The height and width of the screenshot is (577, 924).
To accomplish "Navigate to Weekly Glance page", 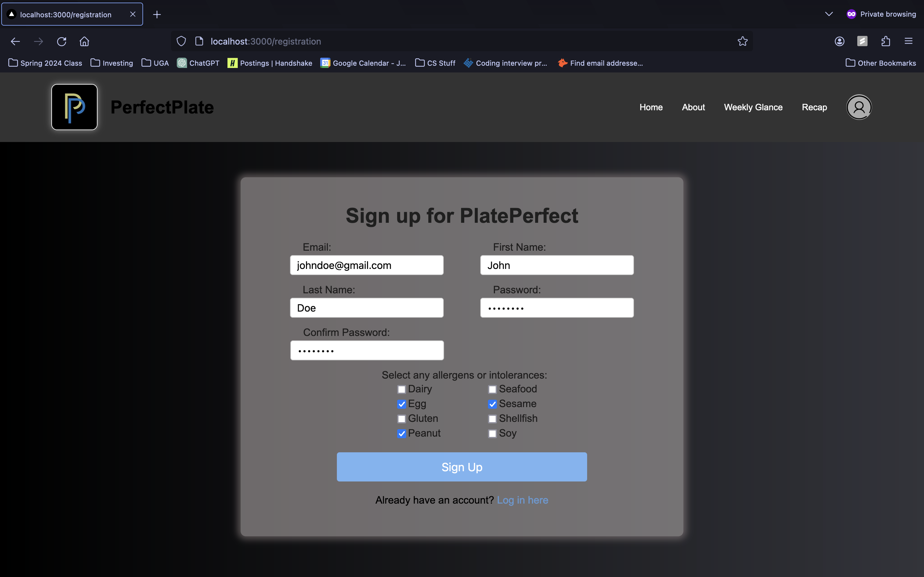I will (x=753, y=107).
